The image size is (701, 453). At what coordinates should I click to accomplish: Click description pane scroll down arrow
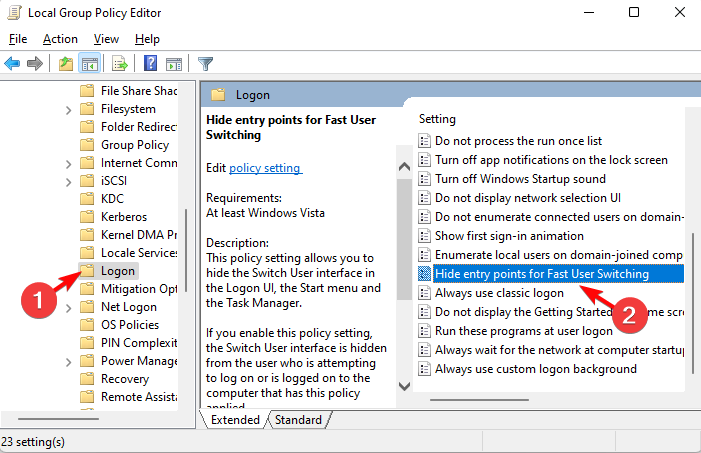point(404,386)
